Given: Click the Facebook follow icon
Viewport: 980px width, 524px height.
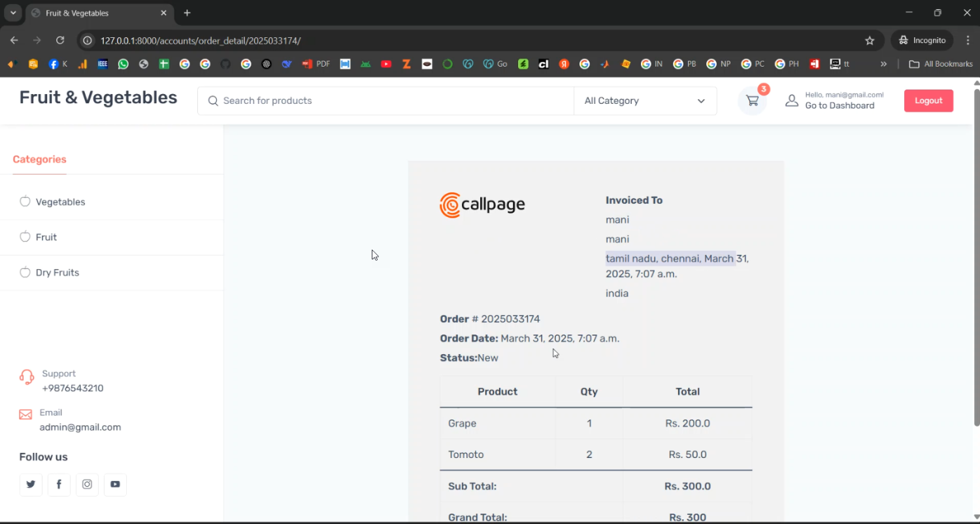Looking at the screenshot, I should (x=59, y=484).
